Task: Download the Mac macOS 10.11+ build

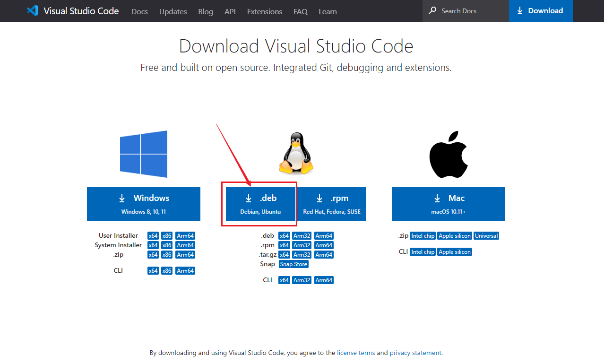Action: coord(449,204)
